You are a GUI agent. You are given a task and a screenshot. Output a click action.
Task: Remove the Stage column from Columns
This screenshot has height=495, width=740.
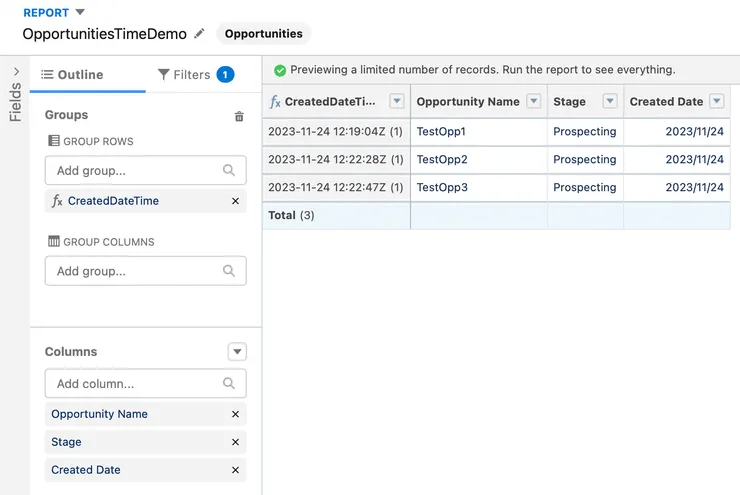(235, 442)
